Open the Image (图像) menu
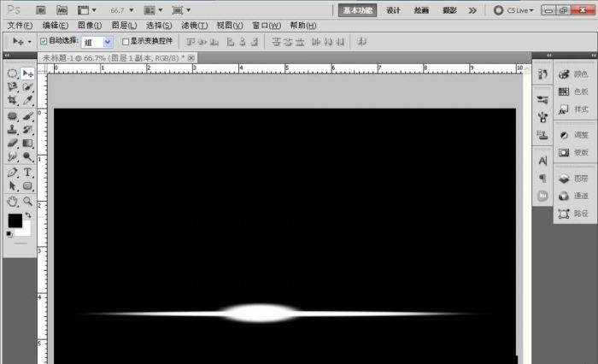Screen dimensions: 598x364 [91, 26]
